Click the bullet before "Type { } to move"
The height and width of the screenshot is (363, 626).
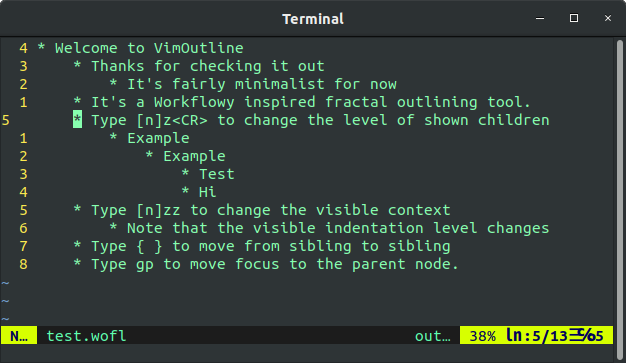77,245
